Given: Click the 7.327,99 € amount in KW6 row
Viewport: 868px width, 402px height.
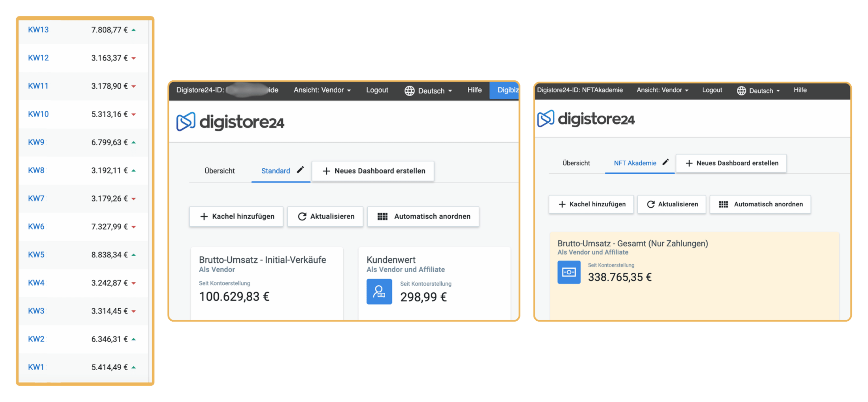Looking at the screenshot, I should point(110,227).
